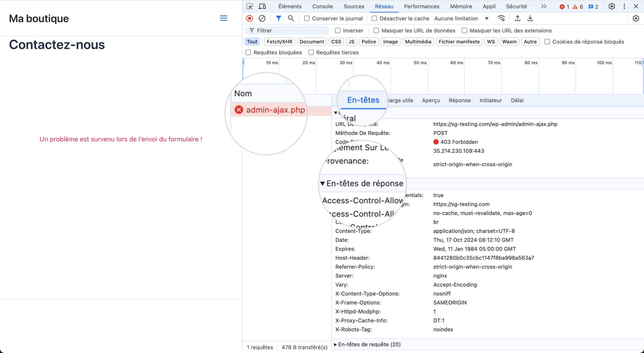The height and width of the screenshot is (353, 644).
Task: Filter by Document requests
Action: tap(312, 41)
